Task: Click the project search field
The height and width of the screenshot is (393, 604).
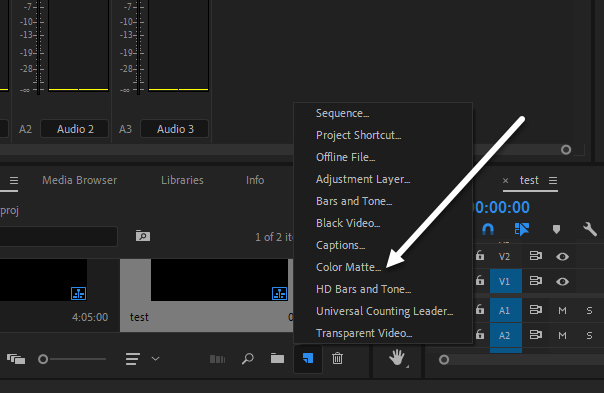Action: click(59, 236)
